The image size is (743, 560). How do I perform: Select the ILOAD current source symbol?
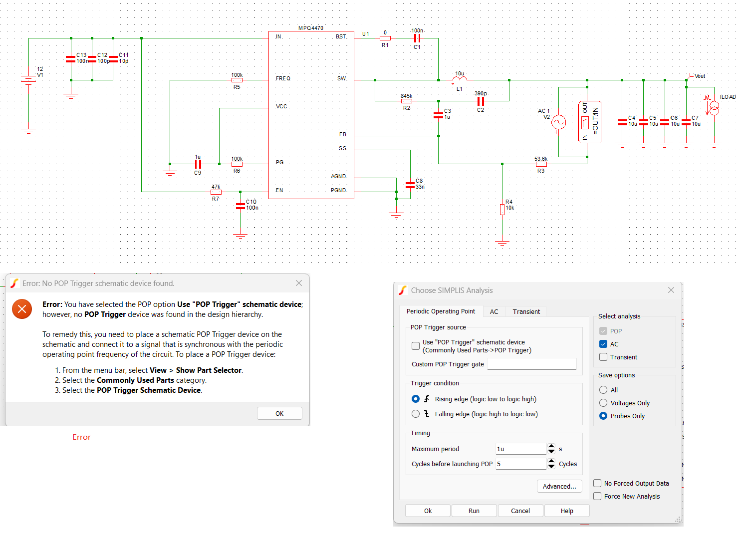pos(714,108)
